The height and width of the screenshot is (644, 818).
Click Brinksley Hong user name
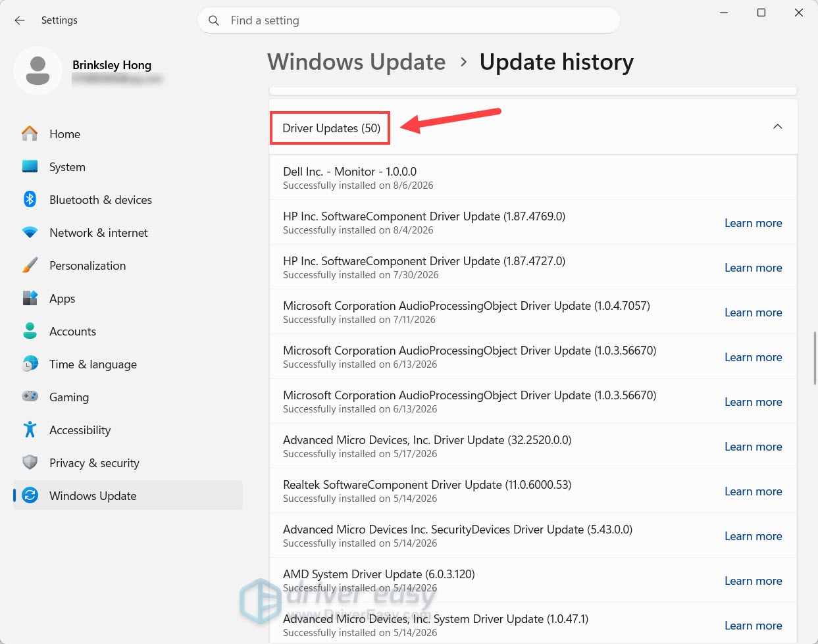pyautogui.click(x=112, y=65)
